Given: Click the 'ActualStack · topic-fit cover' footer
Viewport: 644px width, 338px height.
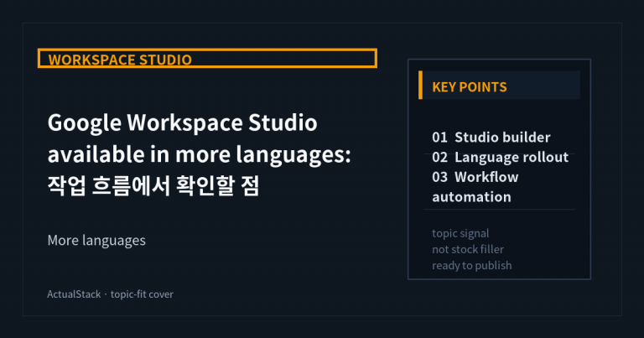Looking at the screenshot, I should tap(110, 294).
